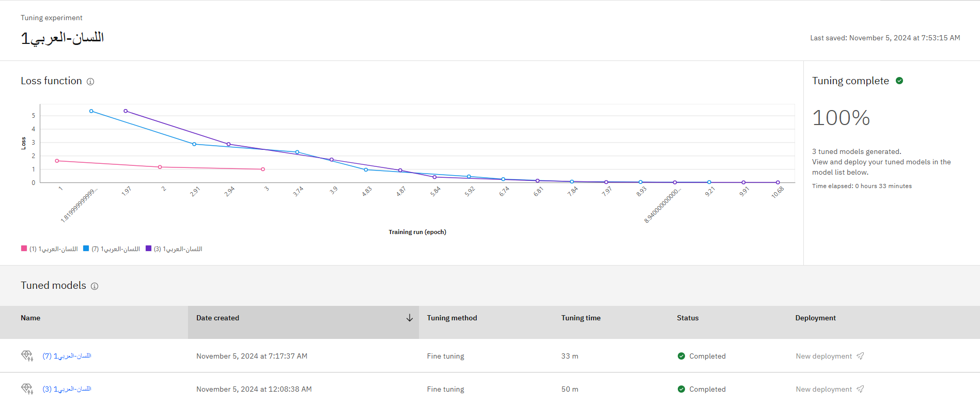Click the Completed check icon in the 50 m row
This screenshot has height=403, width=980.
coord(681,389)
